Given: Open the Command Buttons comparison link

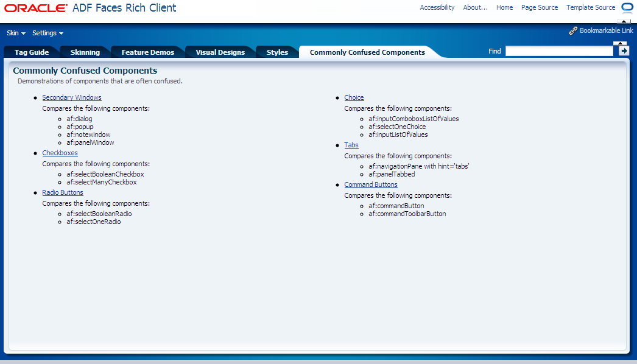Looking at the screenshot, I should point(370,184).
